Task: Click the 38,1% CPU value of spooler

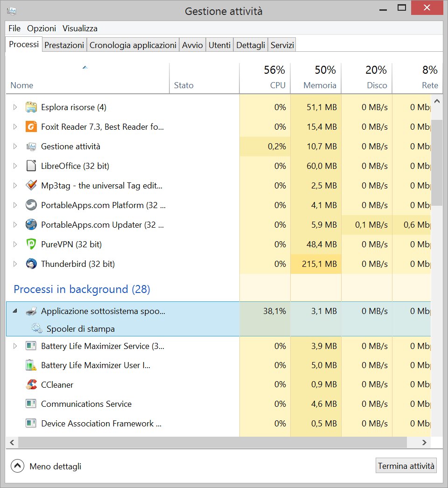Action: [x=274, y=311]
